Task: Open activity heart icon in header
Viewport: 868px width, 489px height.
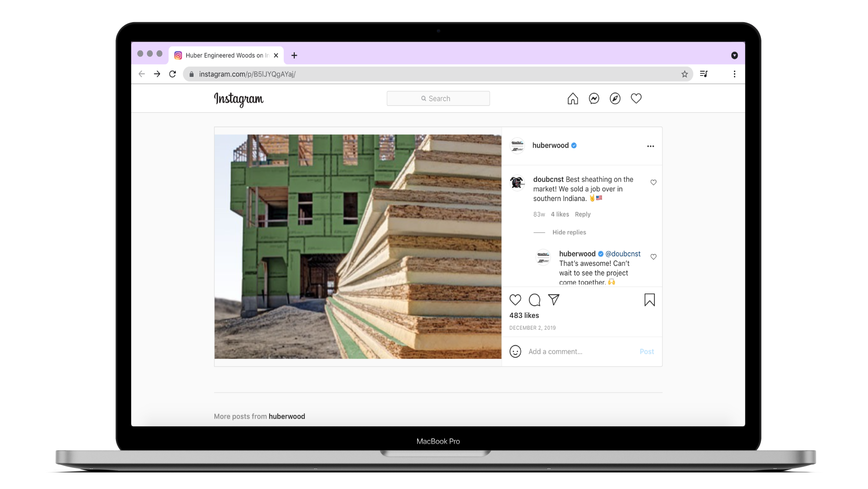Action: tap(636, 99)
